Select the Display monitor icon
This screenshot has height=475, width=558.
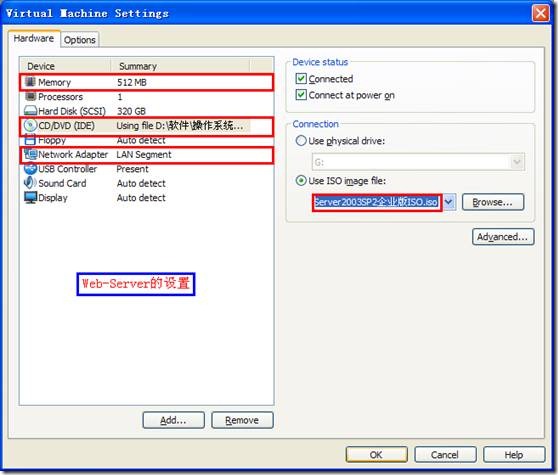point(30,197)
